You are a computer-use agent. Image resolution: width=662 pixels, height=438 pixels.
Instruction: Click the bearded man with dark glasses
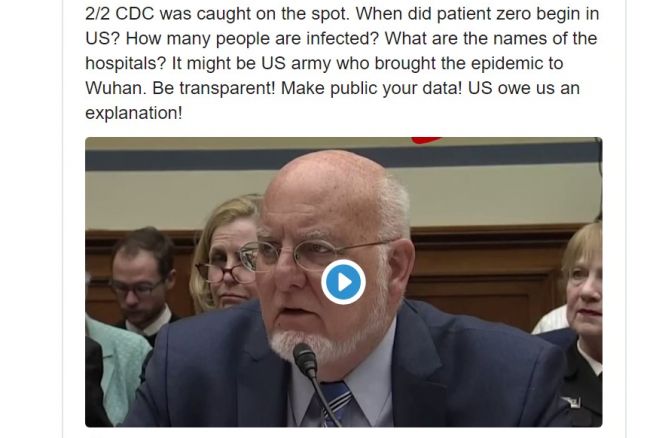(x=143, y=283)
